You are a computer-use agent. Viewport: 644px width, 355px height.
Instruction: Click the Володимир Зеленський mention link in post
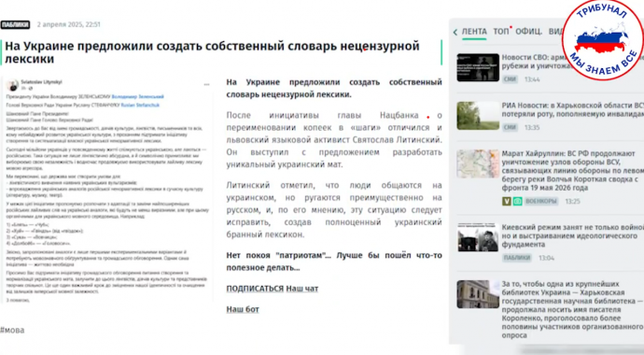137,96
